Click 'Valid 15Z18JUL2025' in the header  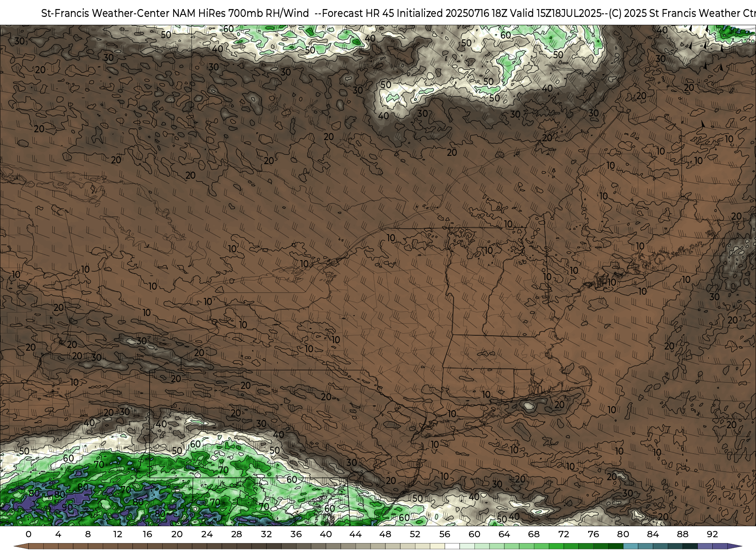point(555,13)
